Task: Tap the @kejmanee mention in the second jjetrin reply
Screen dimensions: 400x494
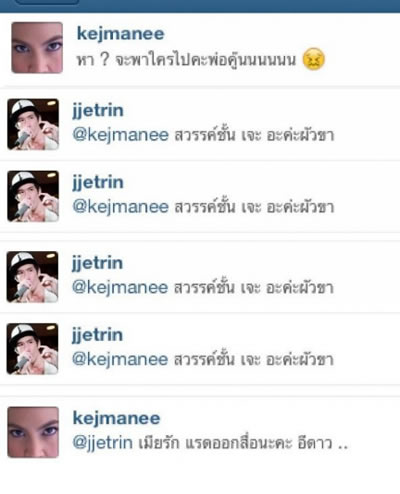Action: pos(121,207)
